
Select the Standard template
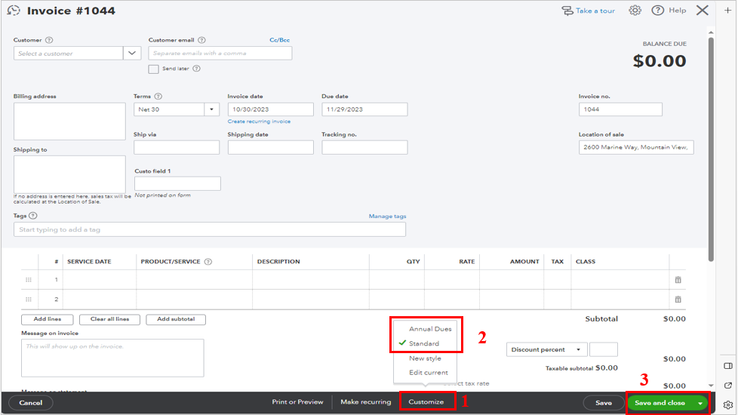click(x=424, y=343)
